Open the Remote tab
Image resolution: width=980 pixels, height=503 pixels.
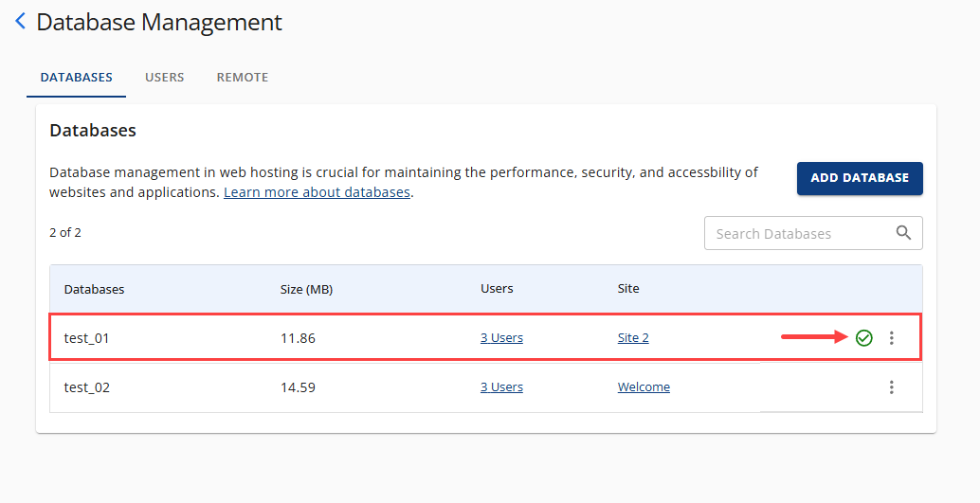click(243, 78)
